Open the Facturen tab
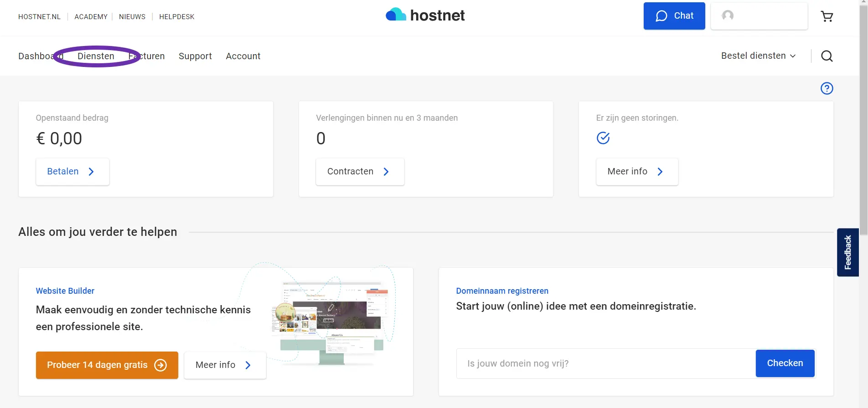This screenshot has width=868, height=408. (146, 56)
